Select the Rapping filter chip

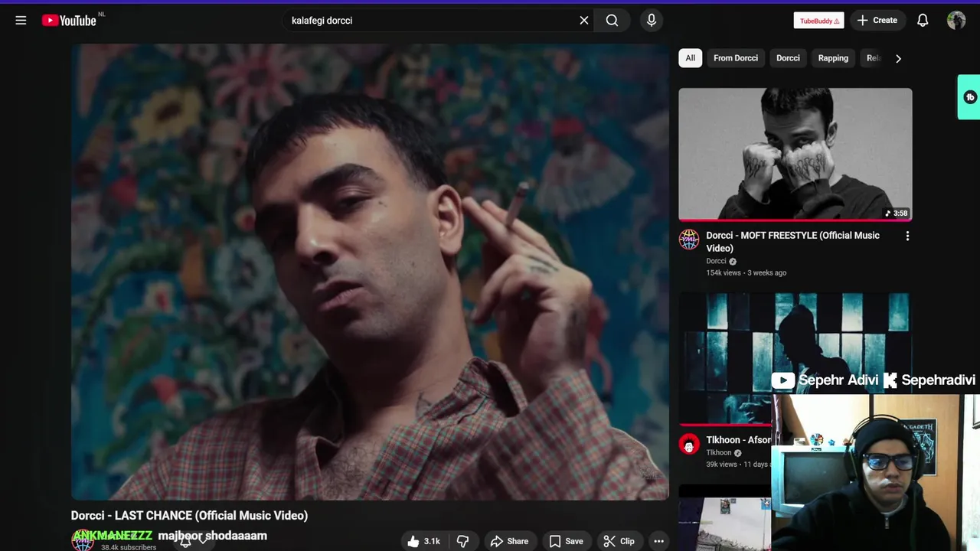pyautogui.click(x=833, y=58)
